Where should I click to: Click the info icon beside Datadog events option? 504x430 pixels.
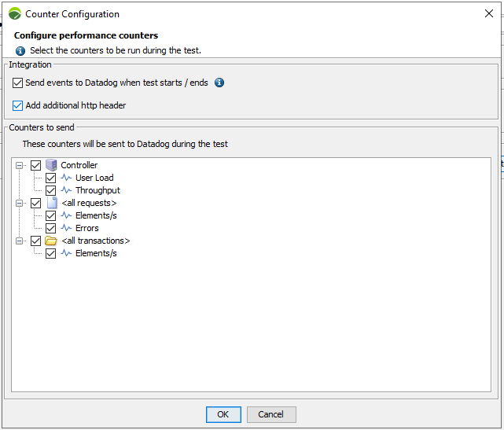(x=219, y=83)
